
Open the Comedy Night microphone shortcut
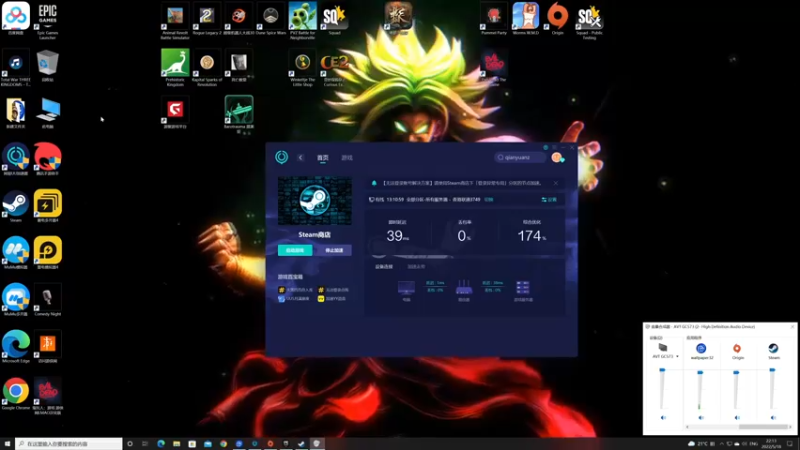47,300
